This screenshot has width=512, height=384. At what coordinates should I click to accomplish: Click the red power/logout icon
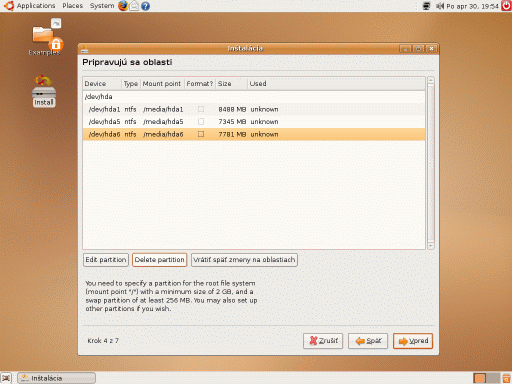pos(506,6)
